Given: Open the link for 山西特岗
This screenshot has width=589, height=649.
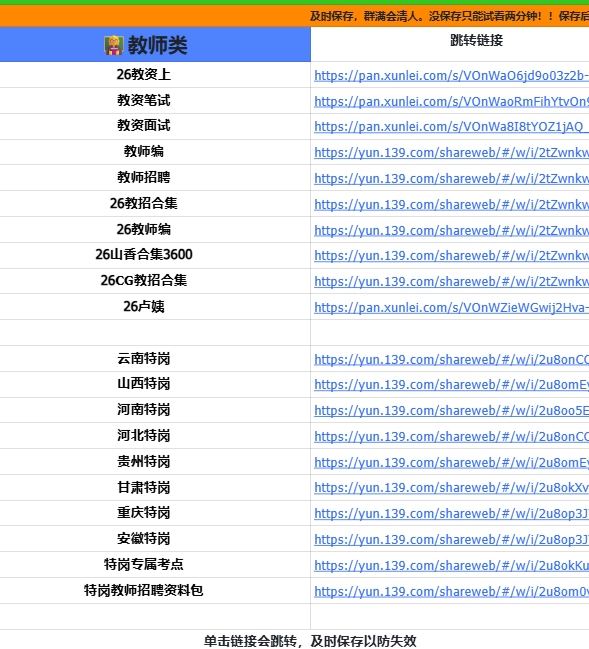Looking at the screenshot, I should click(451, 385).
